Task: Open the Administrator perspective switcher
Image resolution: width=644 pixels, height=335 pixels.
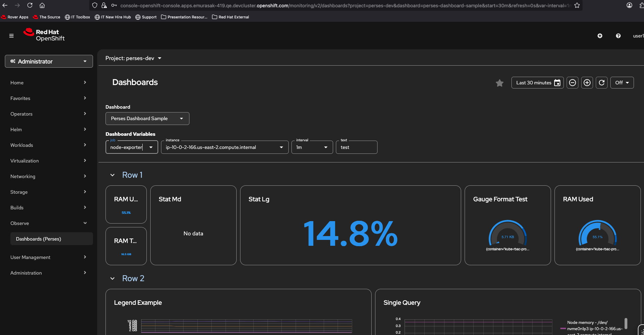Action: 49,61
